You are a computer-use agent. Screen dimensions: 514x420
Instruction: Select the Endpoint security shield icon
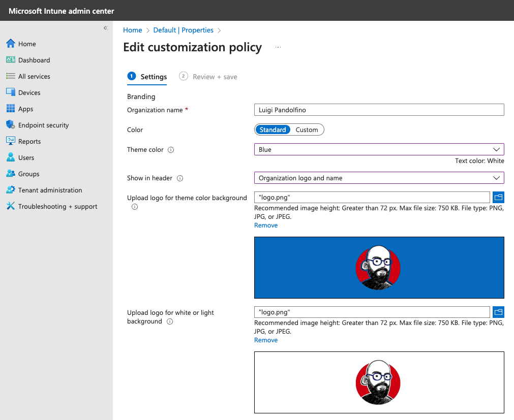10,125
